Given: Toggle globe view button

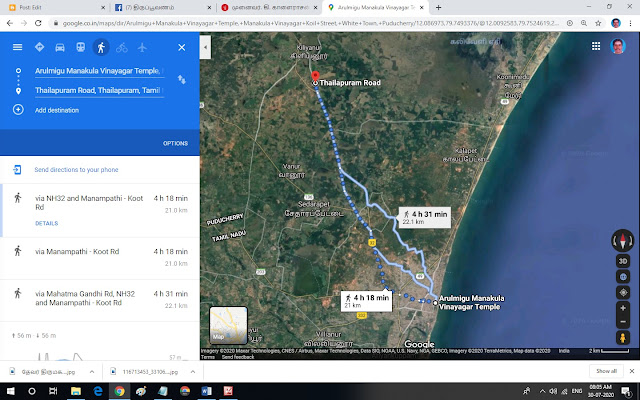Looking at the screenshot, I should (623, 277).
